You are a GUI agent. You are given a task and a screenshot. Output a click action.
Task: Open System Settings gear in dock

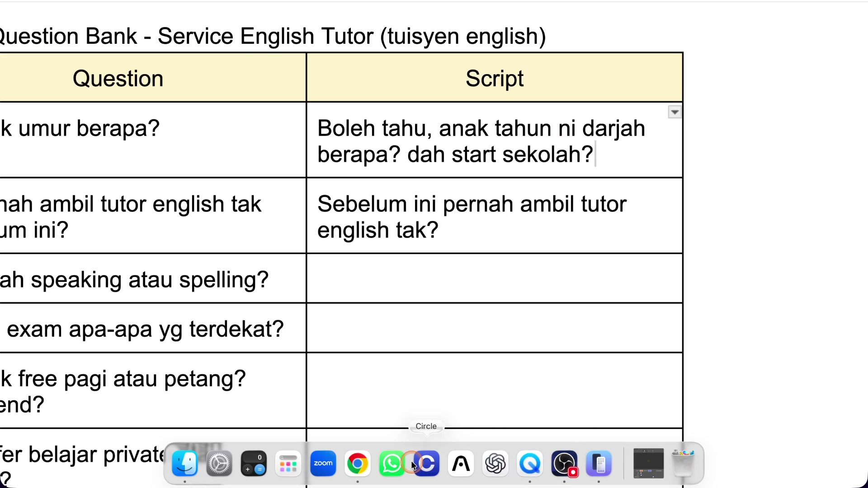pos(219,464)
